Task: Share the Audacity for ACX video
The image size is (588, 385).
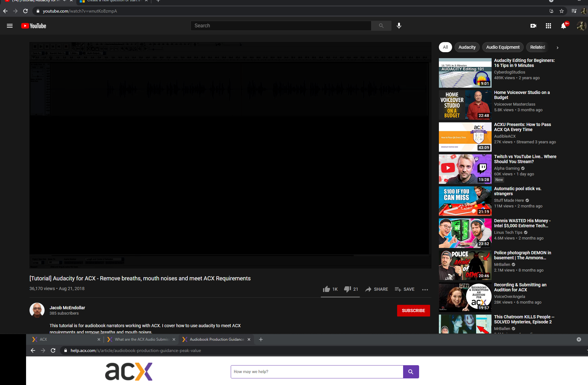Action: pos(377,289)
